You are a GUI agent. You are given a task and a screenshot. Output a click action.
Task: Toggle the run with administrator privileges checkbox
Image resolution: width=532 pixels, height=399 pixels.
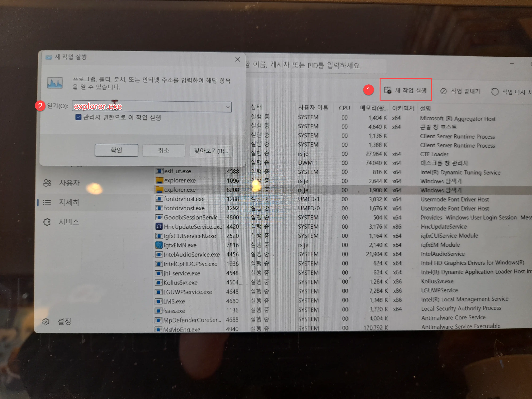[78, 117]
